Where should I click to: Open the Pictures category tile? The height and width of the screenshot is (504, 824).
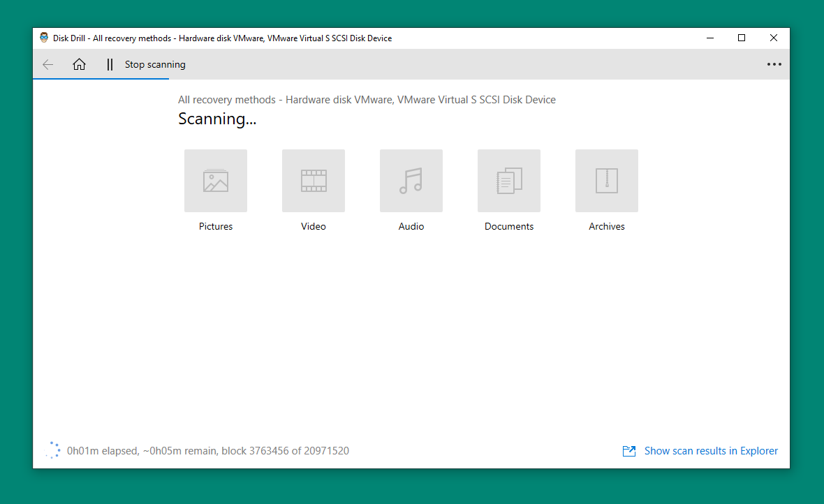[x=216, y=181]
